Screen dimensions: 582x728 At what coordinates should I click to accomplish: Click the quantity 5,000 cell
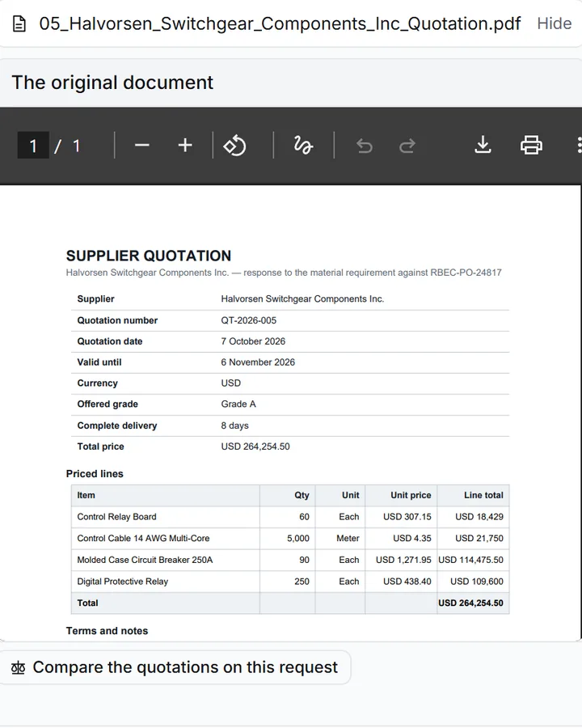pyautogui.click(x=298, y=538)
